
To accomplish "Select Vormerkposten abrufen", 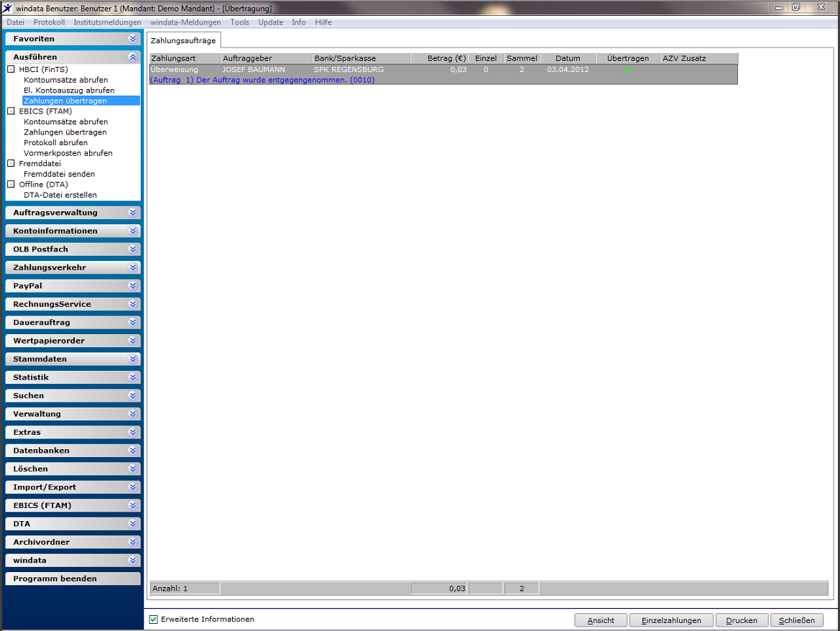I will [68, 153].
